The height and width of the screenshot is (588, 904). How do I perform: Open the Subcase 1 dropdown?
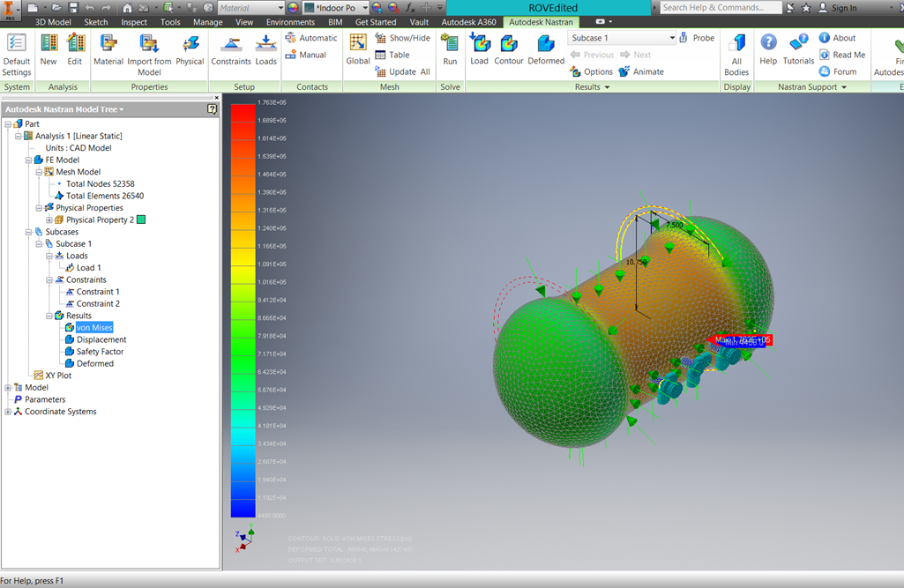(672, 38)
